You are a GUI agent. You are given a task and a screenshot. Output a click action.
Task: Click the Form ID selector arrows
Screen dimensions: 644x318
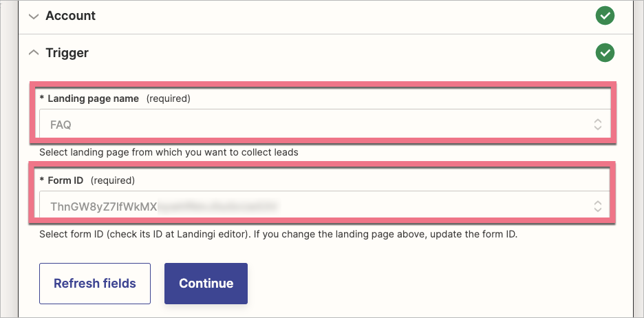[597, 206]
